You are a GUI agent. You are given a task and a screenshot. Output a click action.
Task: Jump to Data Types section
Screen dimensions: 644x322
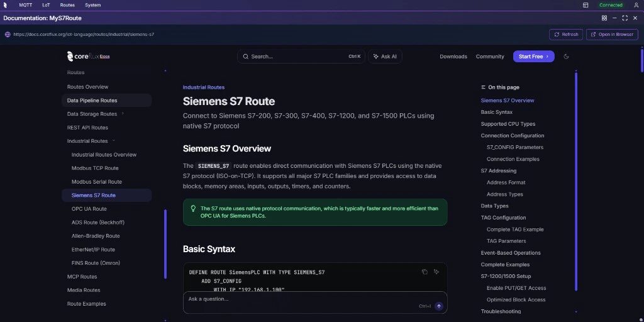[494, 206]
